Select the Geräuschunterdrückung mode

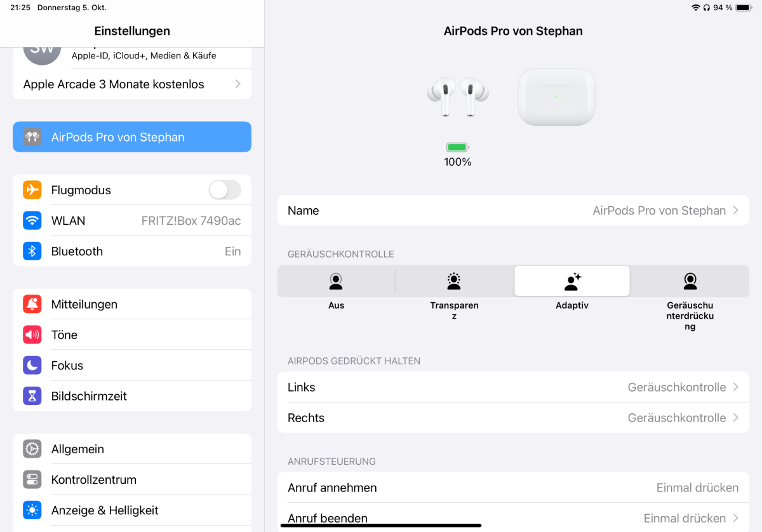(x=690, y=281)
